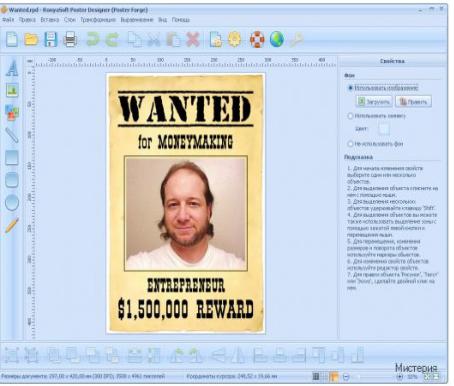The width and height of the screenshot is (454, 386).
Task: Pick the background color swatch
Action: coord(384,129)
